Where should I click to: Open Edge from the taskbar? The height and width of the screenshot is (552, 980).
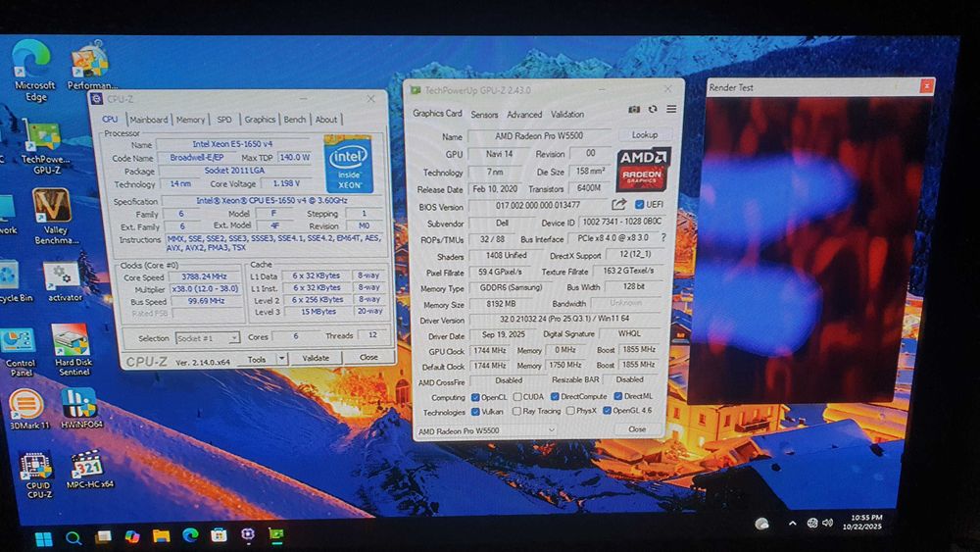pyautogui.click(x=190, y=535)
